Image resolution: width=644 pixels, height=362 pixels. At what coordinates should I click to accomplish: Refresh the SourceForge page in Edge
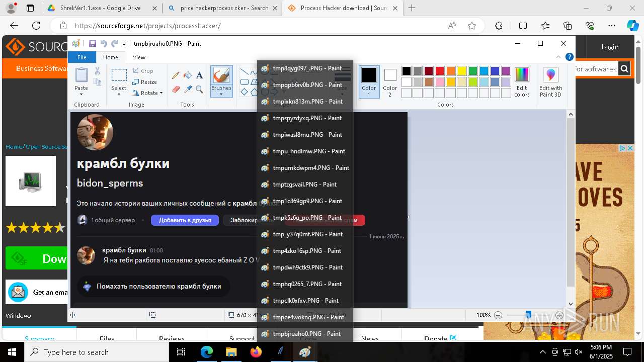(36, 26)
